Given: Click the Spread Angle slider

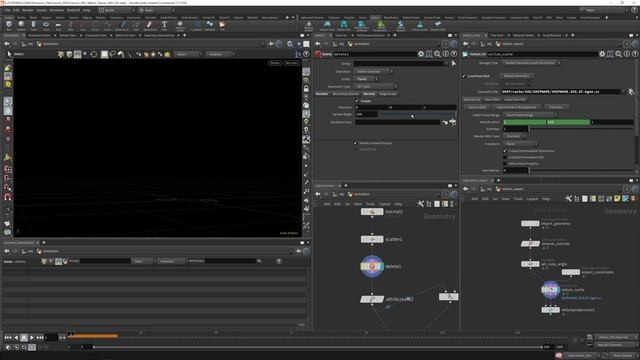Looking at the screenshot, I should (x=417, y=114).
